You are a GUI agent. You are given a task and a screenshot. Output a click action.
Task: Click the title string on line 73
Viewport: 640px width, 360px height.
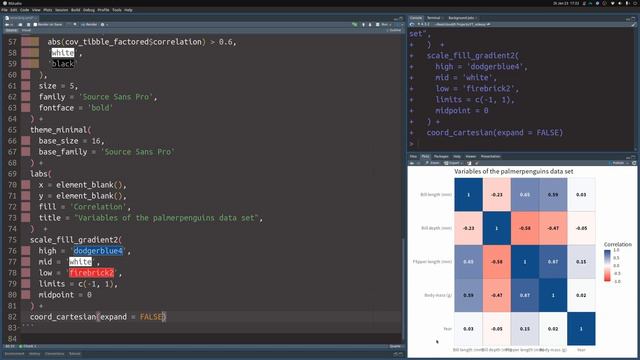(x=166, y=218)
